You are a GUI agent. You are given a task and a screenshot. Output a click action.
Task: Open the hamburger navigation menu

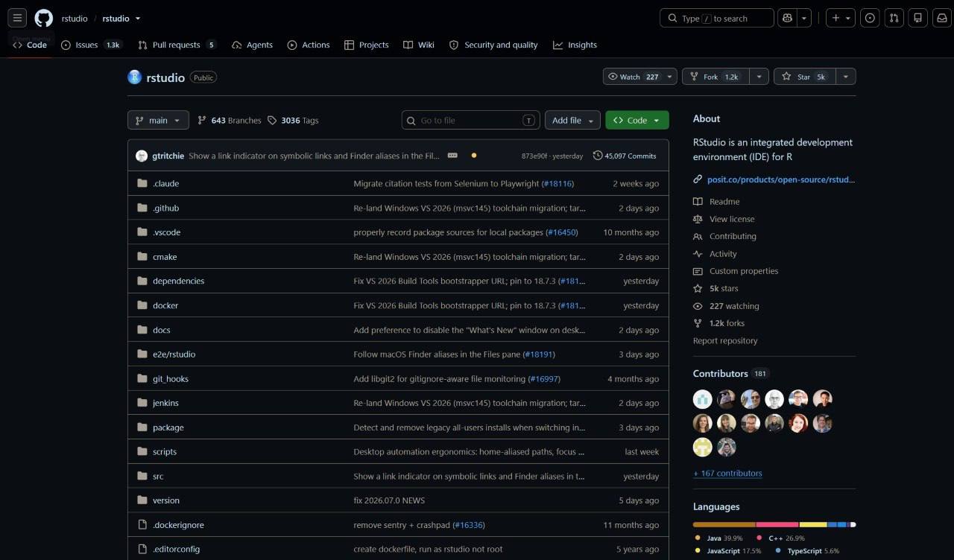click(18, 18)
